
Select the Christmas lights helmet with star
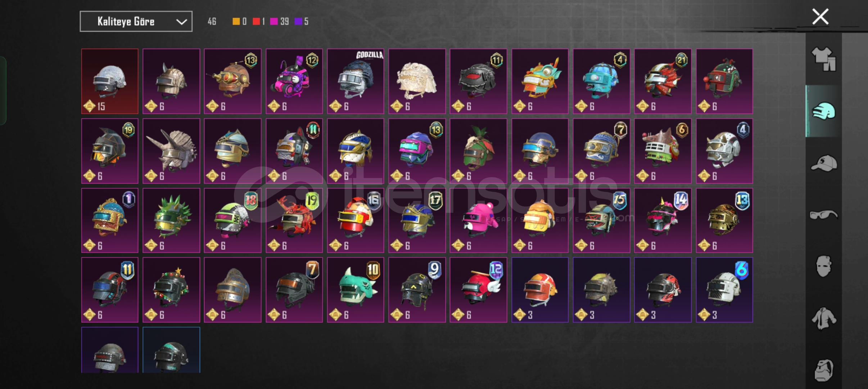click(171, 290)
